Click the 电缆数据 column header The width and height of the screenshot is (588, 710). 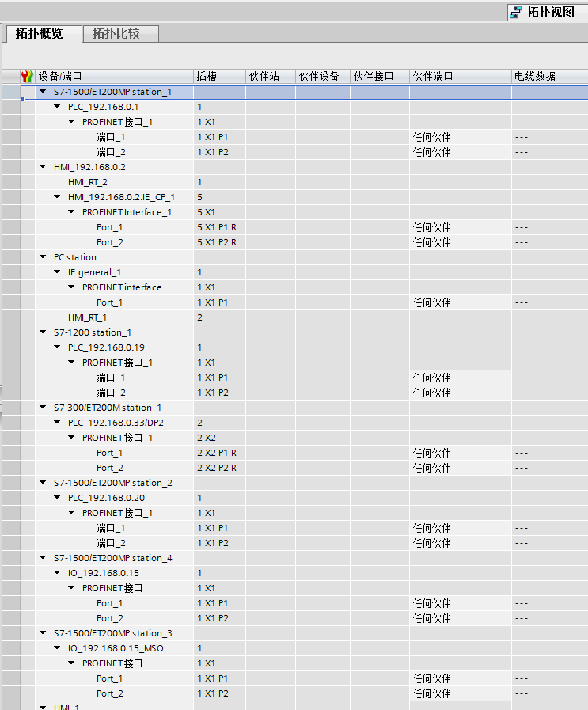point(549,76)
